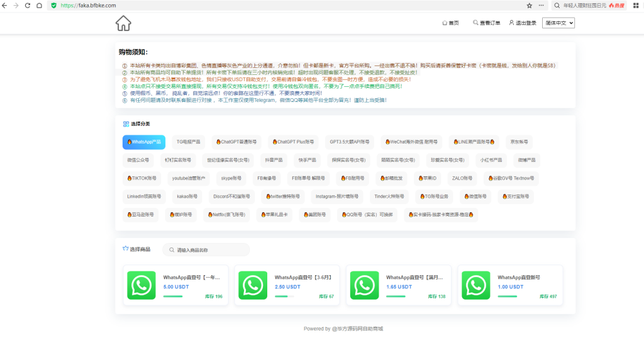Image resolution: width=644 pixels, height=345 pixels.
Task: Choose the 小红书产品 category
Action: coord(491,160)
